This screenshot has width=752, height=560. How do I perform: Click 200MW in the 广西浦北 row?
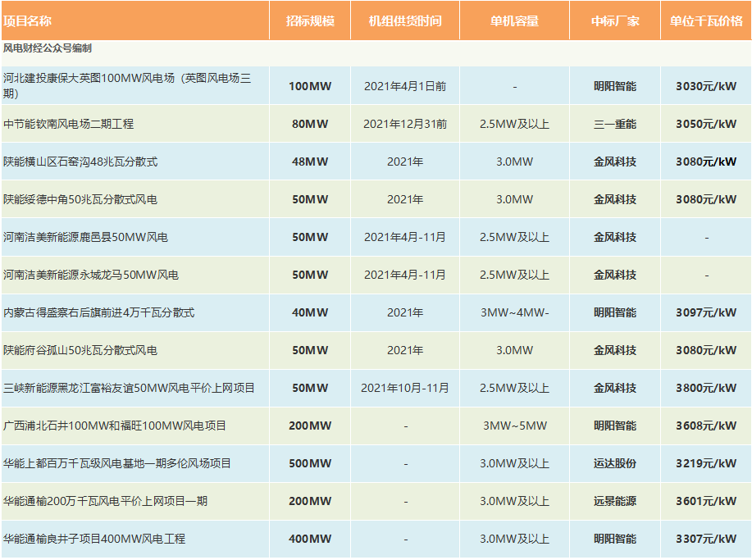(x=310, y=426)
